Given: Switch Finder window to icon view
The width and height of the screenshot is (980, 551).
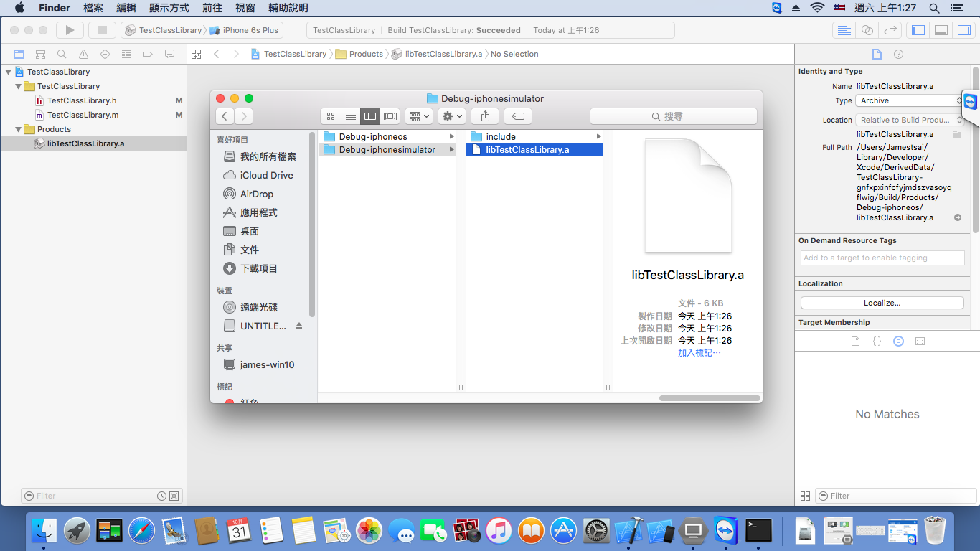Looking at the screenshot, I should [330, 116].
